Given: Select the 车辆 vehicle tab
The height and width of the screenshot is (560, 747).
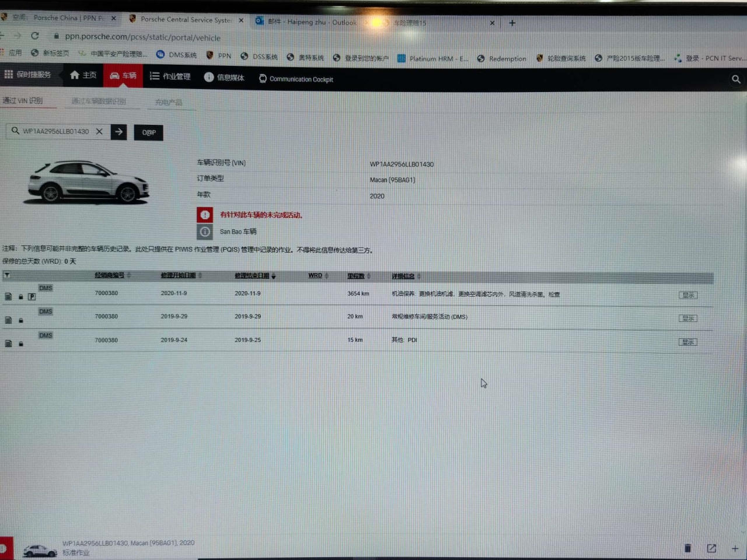Looking at the screenshot, I should click(x=123, y=76).
